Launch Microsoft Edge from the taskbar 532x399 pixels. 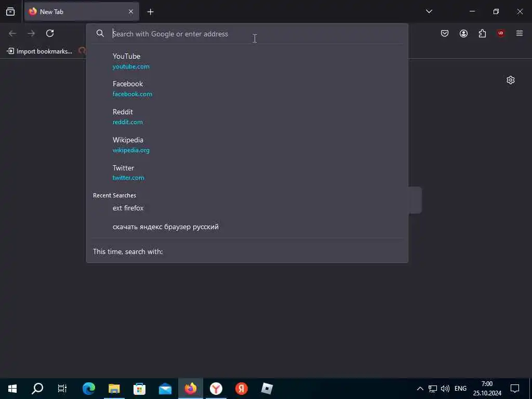point(88,389)
